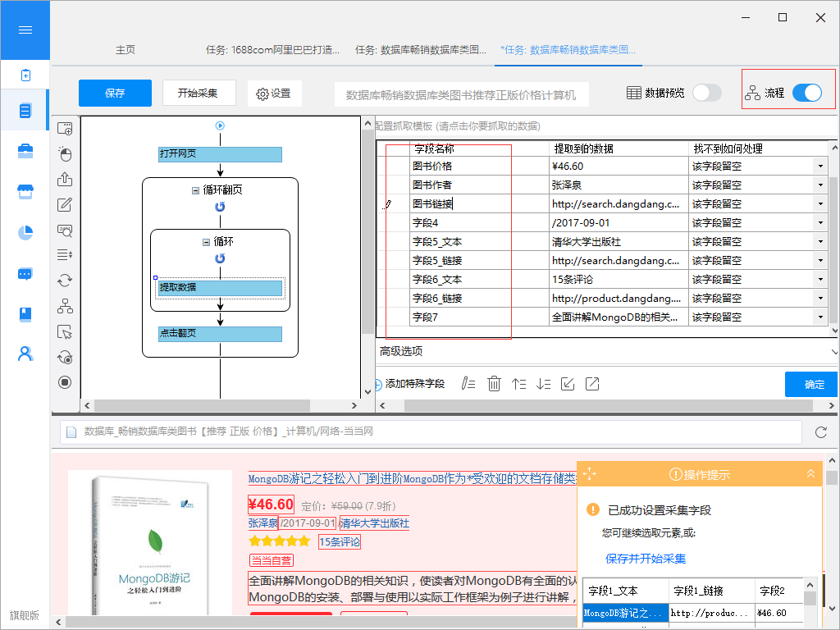Switch to the unmodified 数据库畅销 task tab

point(421,50)
